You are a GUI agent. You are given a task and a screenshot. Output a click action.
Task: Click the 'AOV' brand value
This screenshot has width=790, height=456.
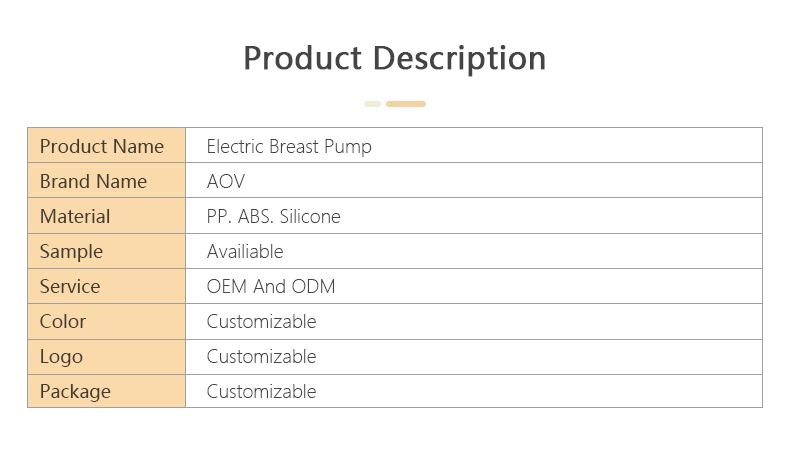click(x=226, y=181)
